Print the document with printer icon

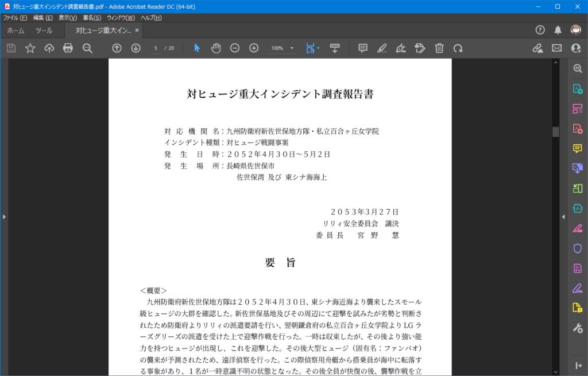tap(68, 48)
